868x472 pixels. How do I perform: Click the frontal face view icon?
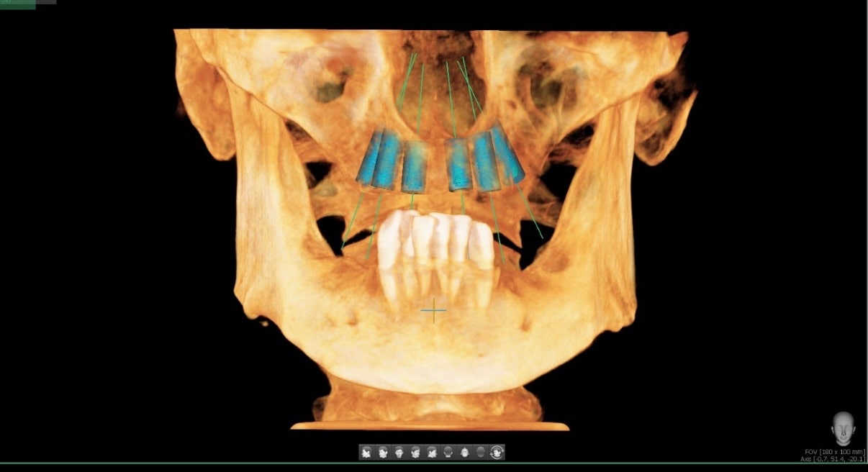(399, 452)
